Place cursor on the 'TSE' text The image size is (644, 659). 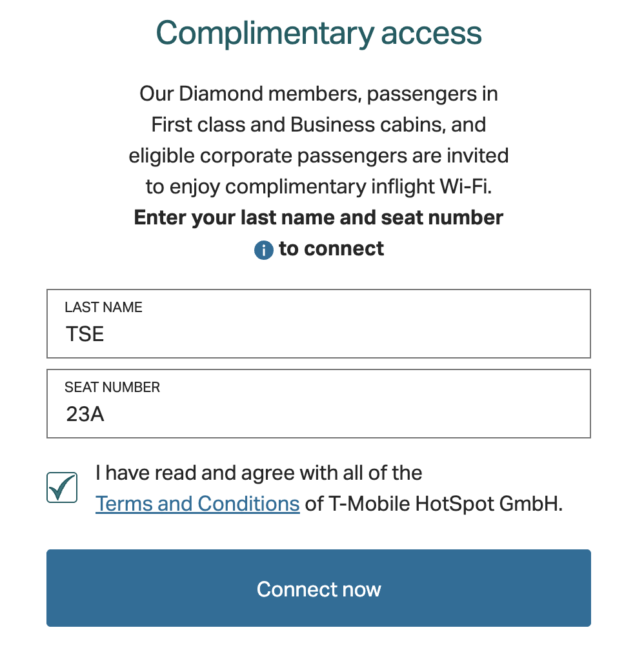pos(85,334)
